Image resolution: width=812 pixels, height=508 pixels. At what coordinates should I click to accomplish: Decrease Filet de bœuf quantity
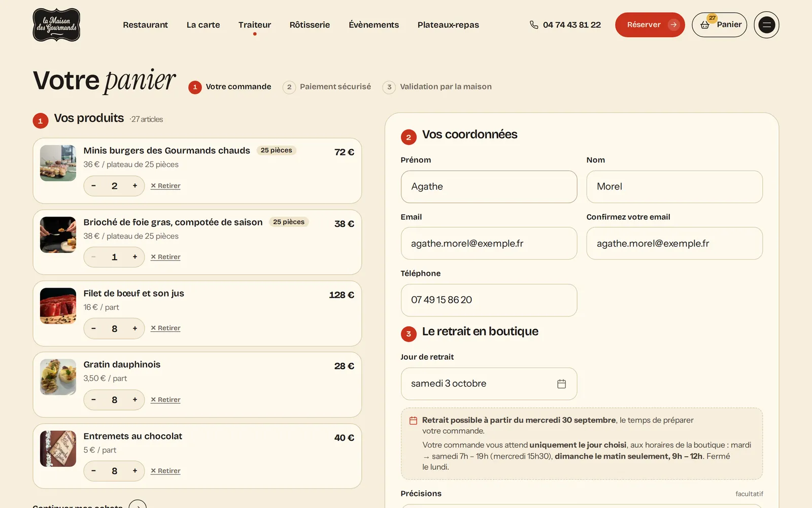pos(93,329)
